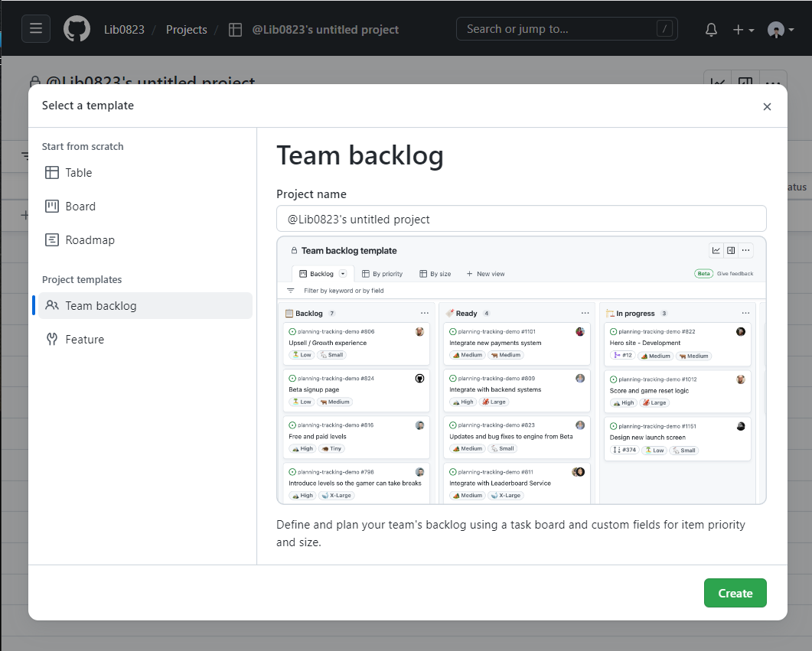Click the Free and paid levels card
812x651 pixels.
pos(357,438)
